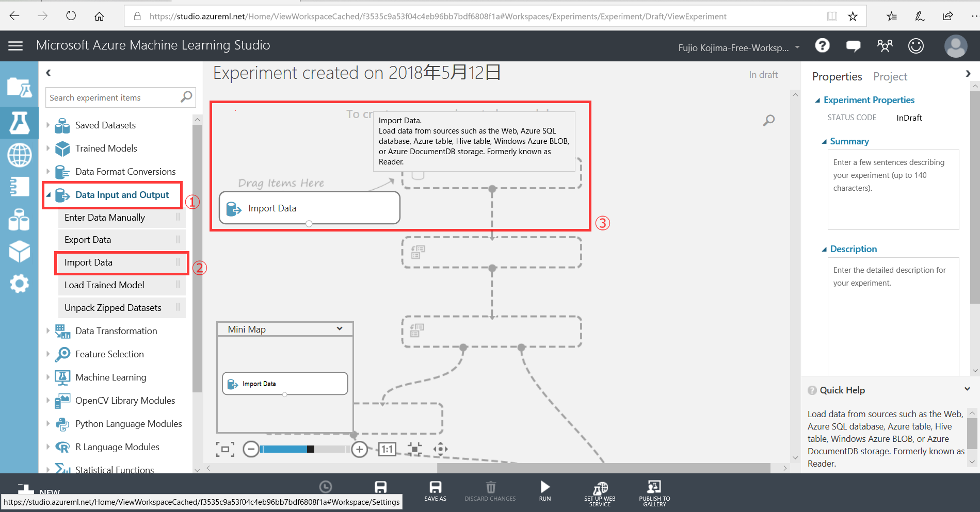Expand Python Language Modules category
Viewport: 980px width, 512px height.
point(48,423)
